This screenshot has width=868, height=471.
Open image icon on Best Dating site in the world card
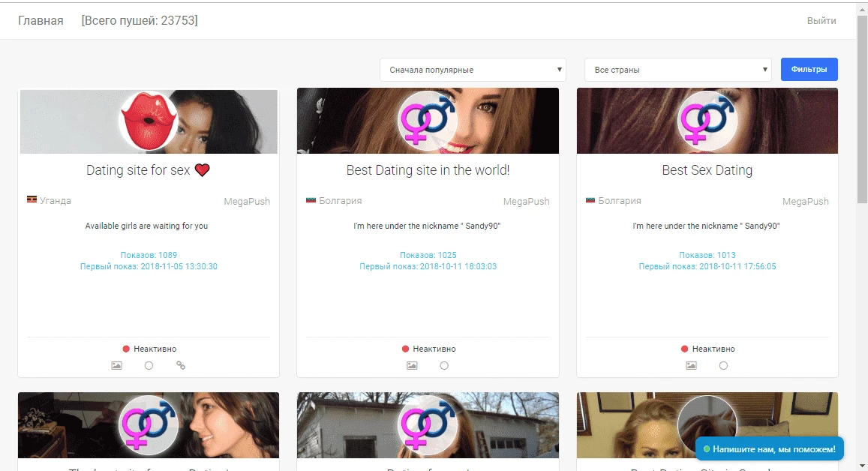(x=412, y=365)
